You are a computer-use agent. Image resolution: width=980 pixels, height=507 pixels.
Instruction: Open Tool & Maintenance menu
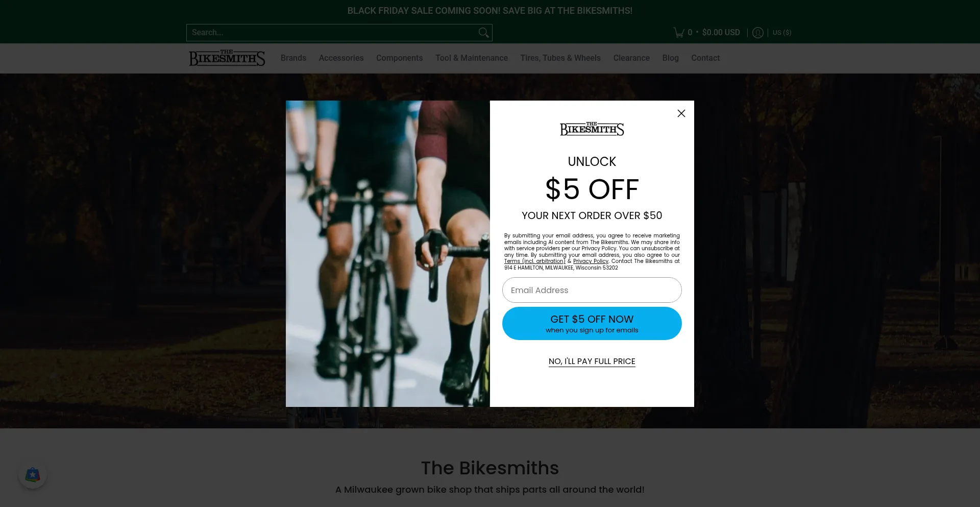click(472, 58)
